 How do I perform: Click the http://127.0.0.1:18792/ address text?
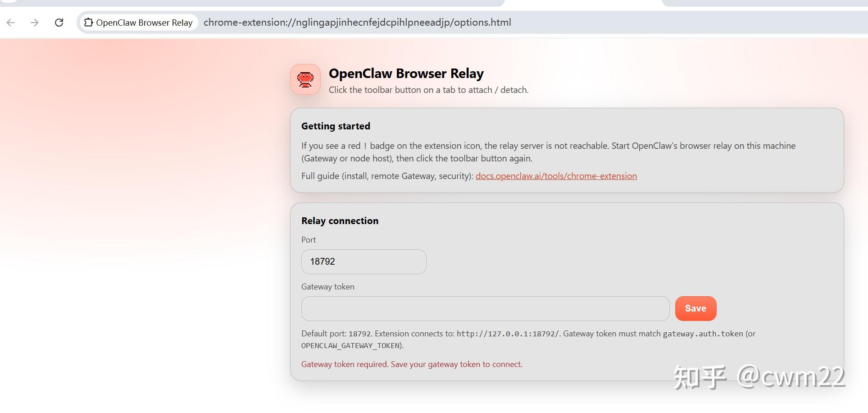[x=508, y=334]
